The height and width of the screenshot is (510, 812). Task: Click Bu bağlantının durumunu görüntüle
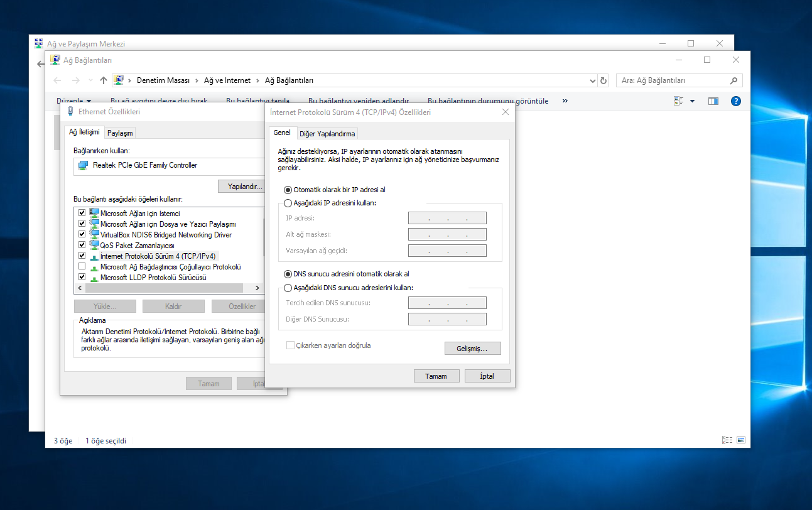click(x=488, y=100)
